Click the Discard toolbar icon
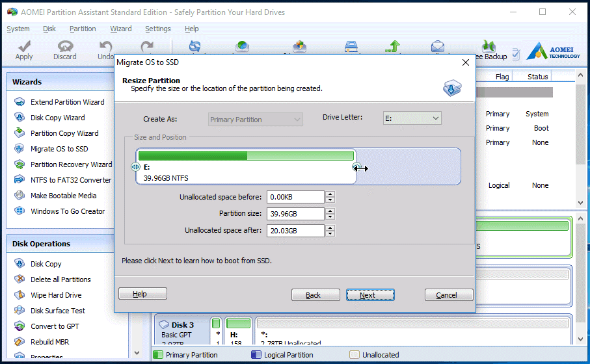Screen dimensions: 590x364 click(65, 46)
